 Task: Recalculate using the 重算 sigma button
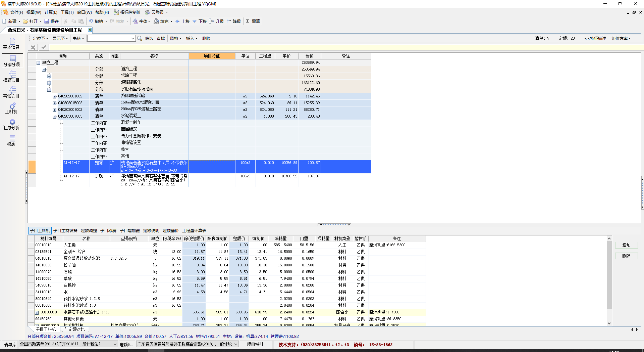(x=253, y=21)
